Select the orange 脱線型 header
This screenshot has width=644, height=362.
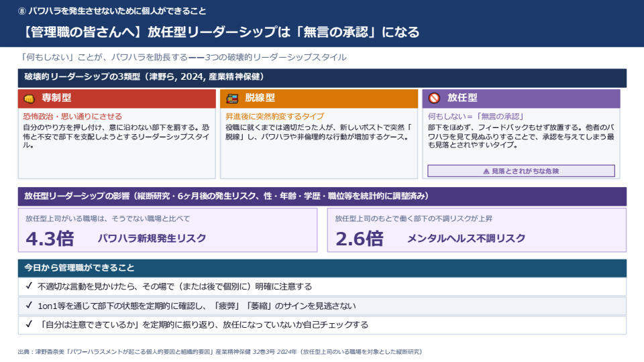pyautogui.click(x=319, y=99)
